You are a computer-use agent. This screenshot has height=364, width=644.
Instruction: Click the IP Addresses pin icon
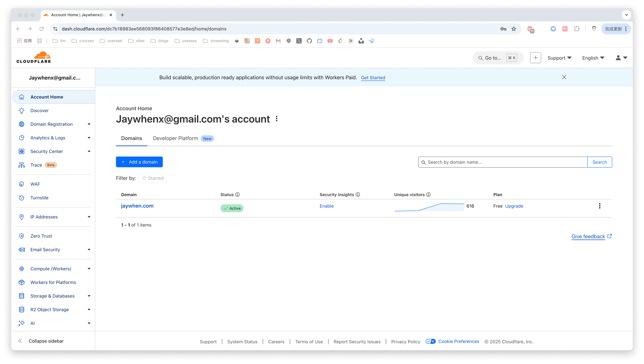(21, 217)
